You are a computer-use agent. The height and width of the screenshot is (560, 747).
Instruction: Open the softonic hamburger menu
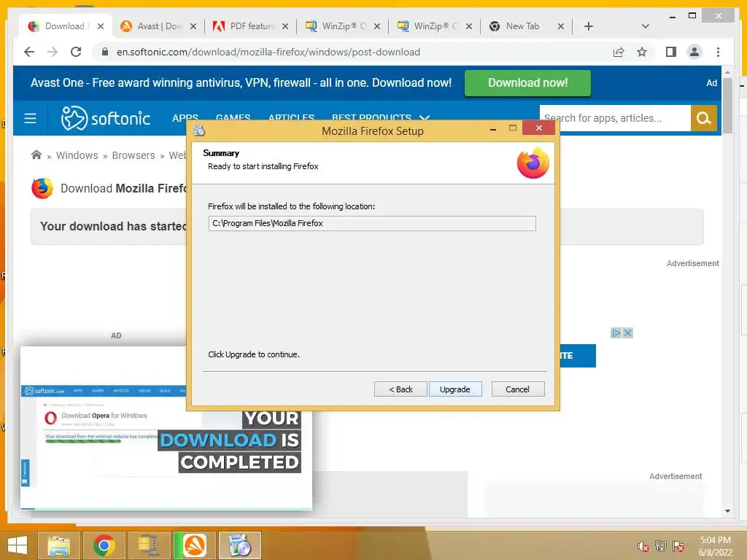click(x=30, y=118)
